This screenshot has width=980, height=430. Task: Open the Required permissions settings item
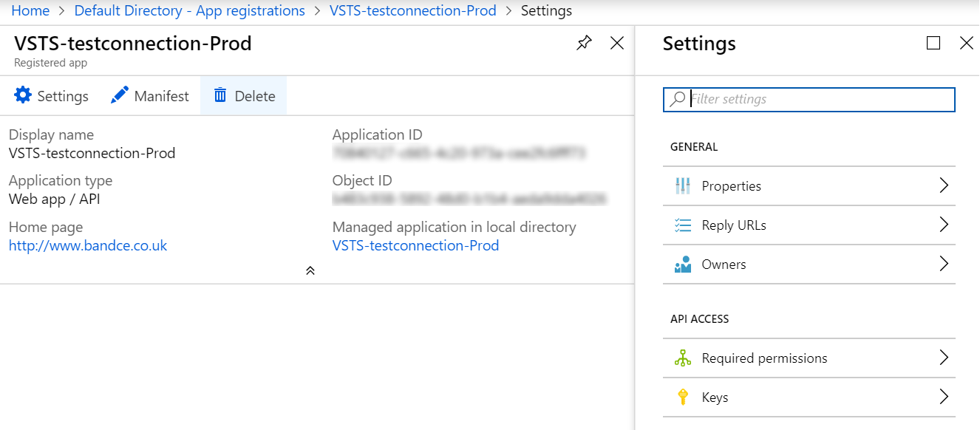pos(809,358)
